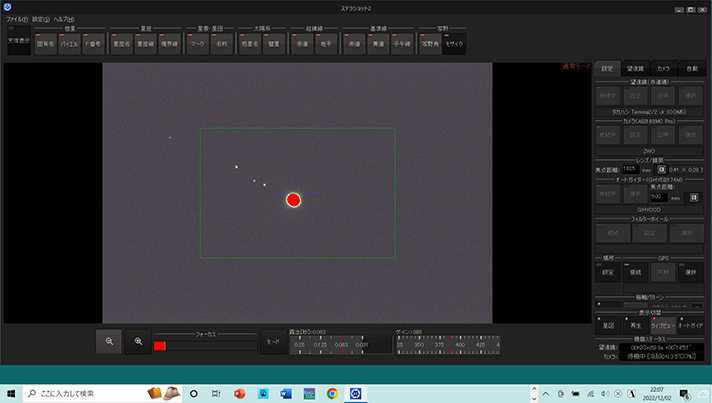712x403 pixels.
Task: Select 星図 display mode
Action: (608, 325)
